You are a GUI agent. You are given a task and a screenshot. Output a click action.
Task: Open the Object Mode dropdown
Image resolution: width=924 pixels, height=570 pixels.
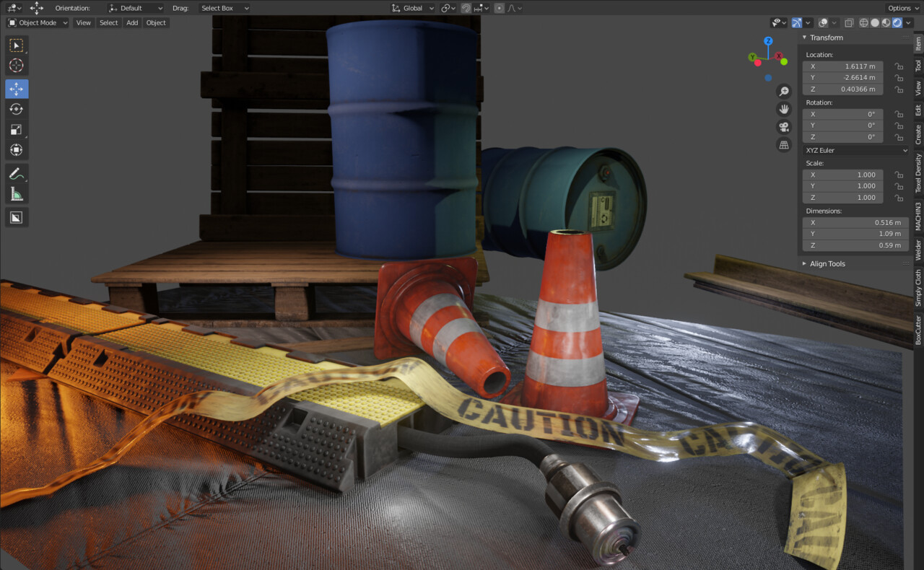coord(38,22)
